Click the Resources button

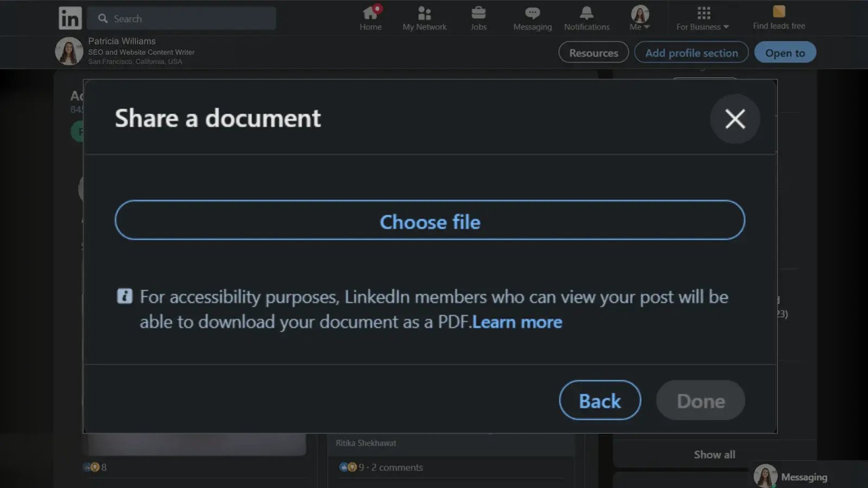593,53
